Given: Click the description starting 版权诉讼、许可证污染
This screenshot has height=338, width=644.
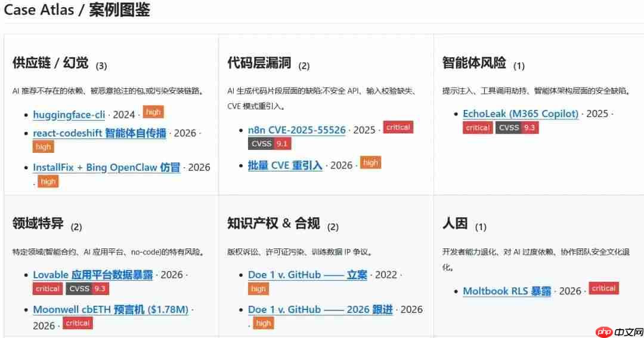Looking at the screenshot, I should [300, 251].
